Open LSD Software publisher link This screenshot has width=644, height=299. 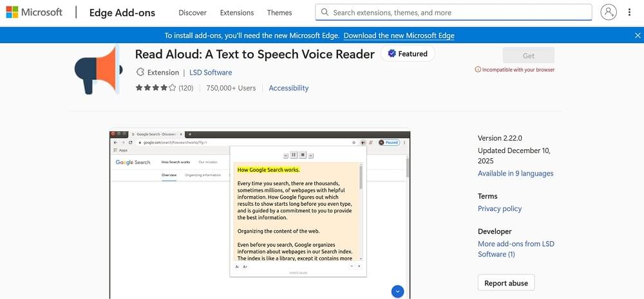point(211,73)
